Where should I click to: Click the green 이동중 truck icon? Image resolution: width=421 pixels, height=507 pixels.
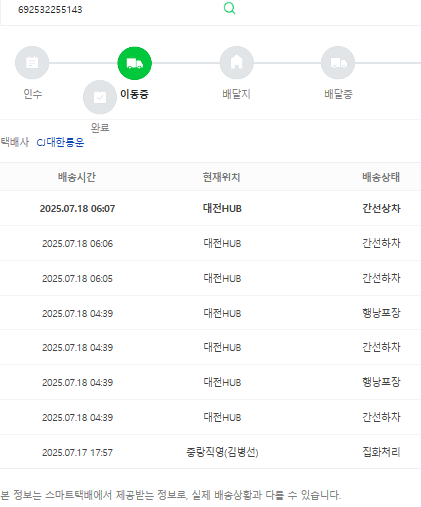135,63
